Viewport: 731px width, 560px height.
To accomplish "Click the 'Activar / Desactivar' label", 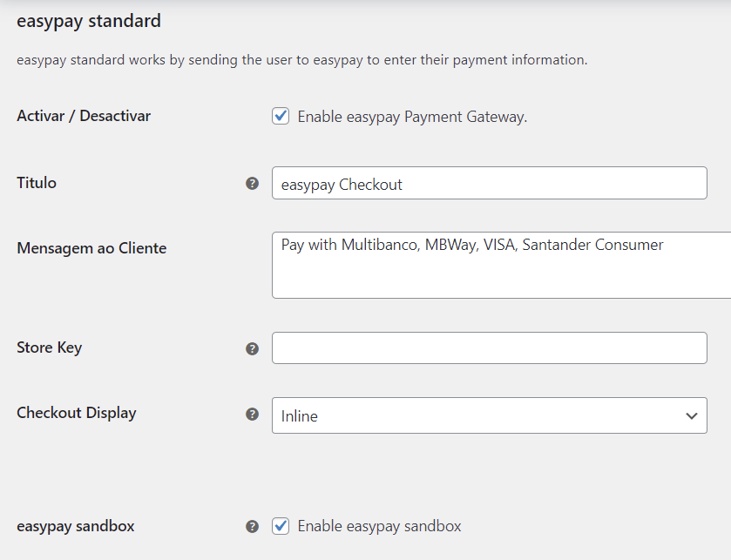I will coord(84,116).
